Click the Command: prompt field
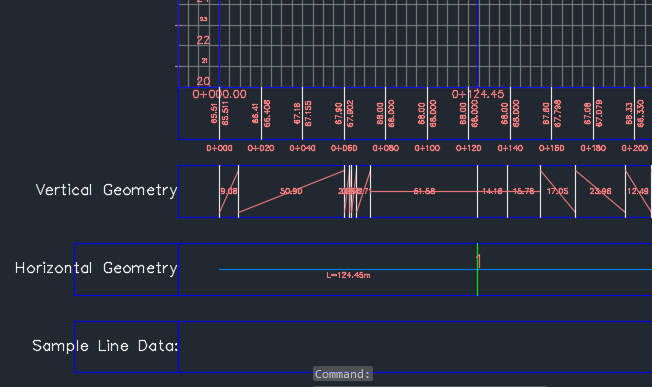The height and width of the screenshot is (387, 652). 343,374
